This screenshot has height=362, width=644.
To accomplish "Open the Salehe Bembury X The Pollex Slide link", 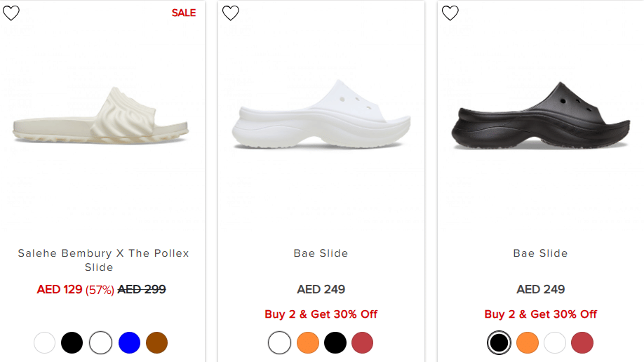I will [x=103, y=260].
